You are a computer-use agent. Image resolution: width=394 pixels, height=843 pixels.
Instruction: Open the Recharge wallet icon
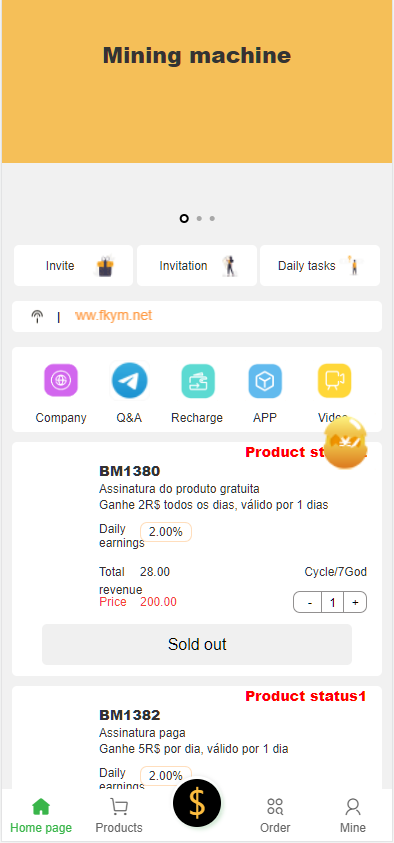(x=198, y=381)
